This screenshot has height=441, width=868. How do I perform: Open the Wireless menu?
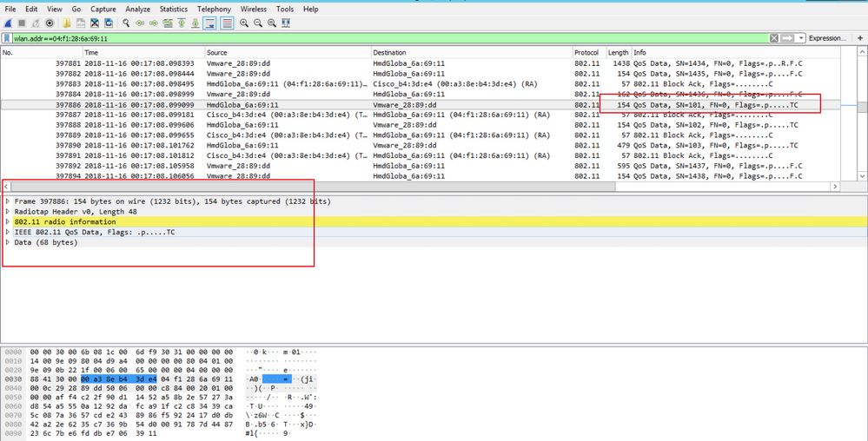point(253,9)
